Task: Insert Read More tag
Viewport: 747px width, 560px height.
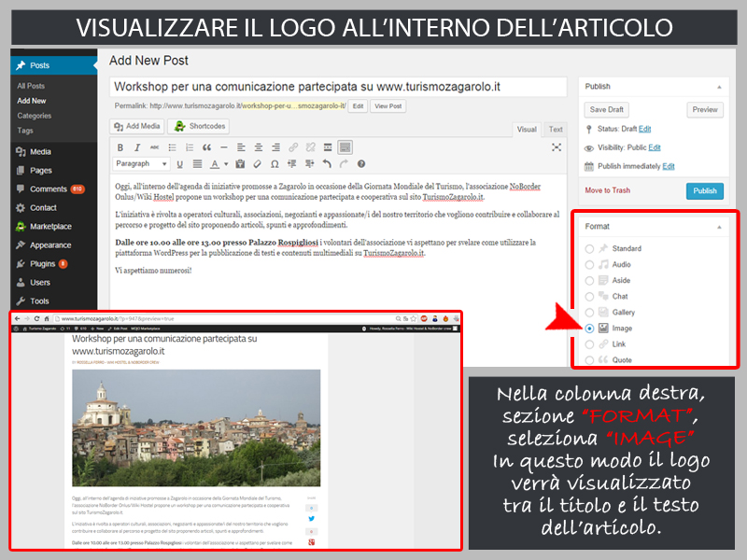Action: tap(328, 147)
